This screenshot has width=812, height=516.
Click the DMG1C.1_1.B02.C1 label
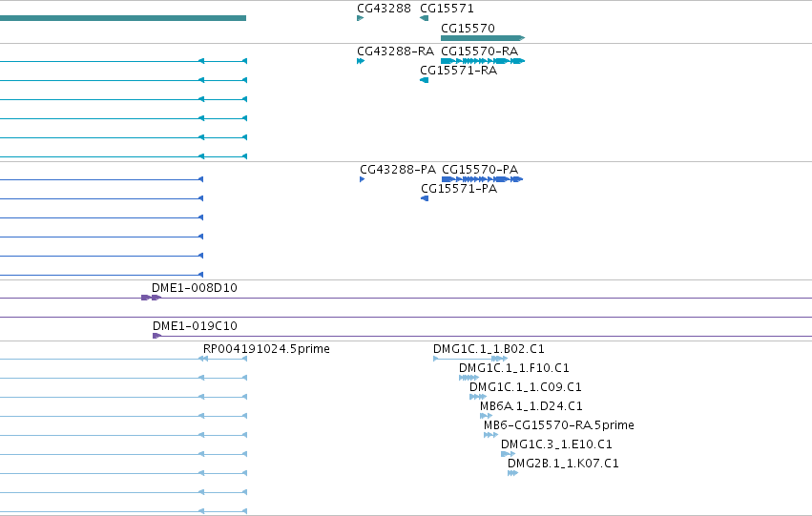pos(489,349)
